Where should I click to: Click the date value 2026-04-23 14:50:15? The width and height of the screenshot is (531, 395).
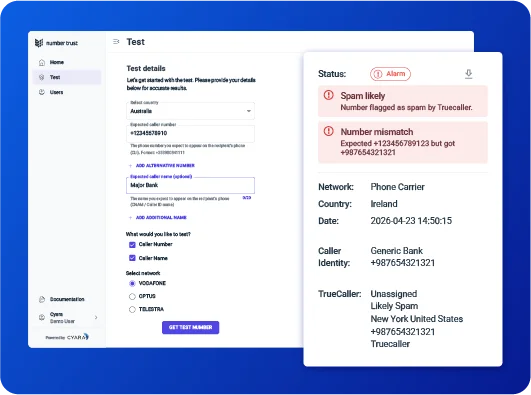[x=411, y=221]
